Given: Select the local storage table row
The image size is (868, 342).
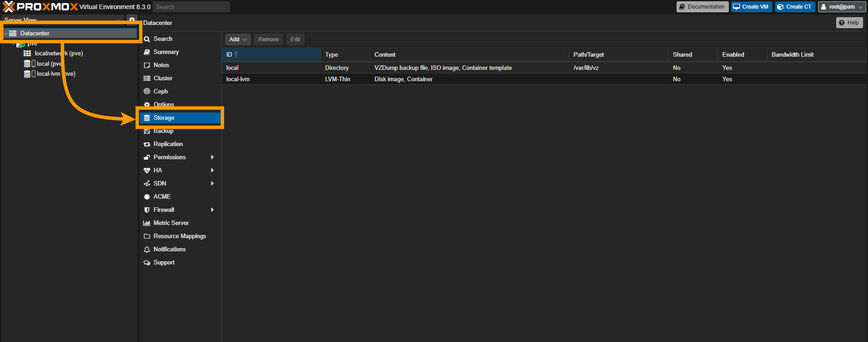Looking at the screenshot, I should pyautogui.click(x=544, y=68).
